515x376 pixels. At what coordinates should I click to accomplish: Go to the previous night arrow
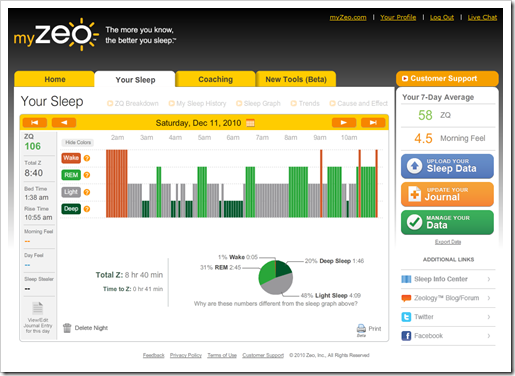(x=64, y=123)
